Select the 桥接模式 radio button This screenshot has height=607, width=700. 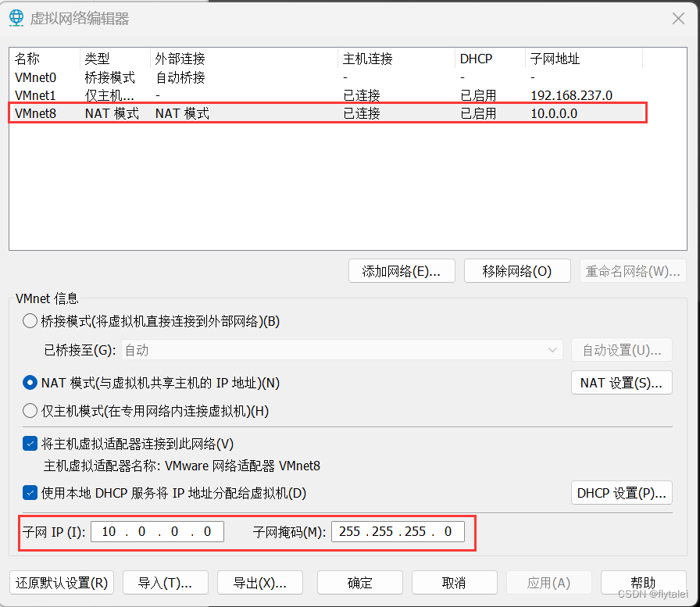[x=30, y=321]
